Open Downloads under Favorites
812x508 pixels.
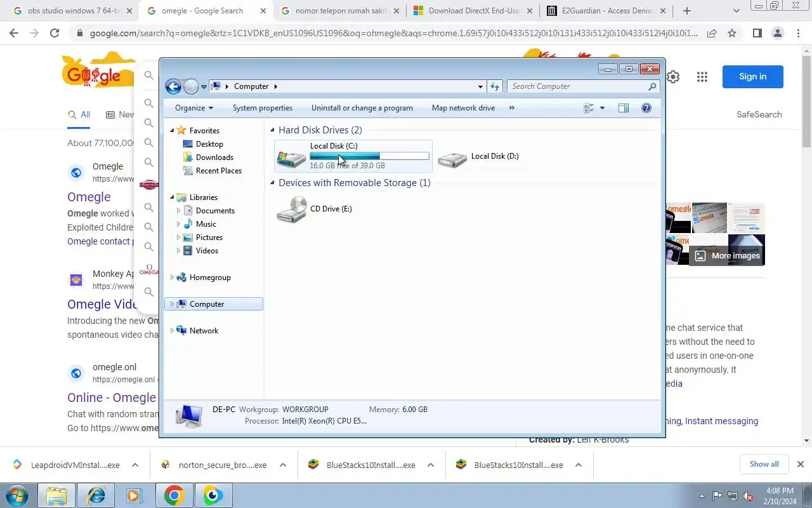click(214, 157)
